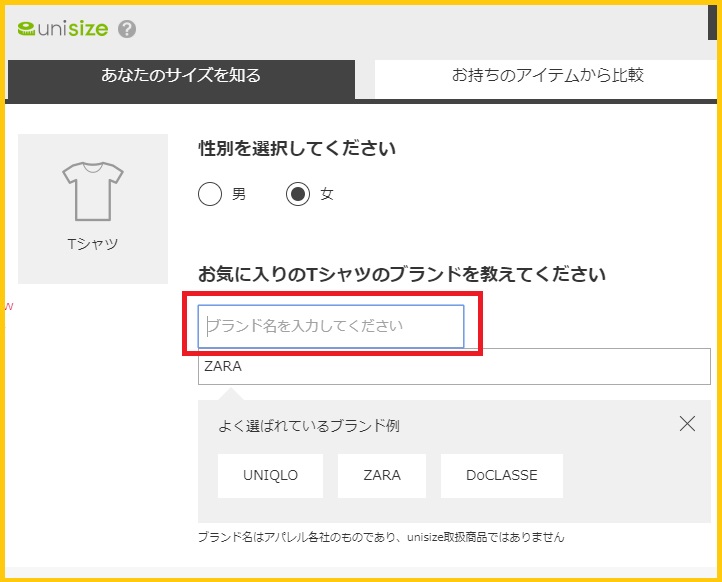The image size is (722, 582).
Task: Select the 男 gender radio button
Action: 210,194
